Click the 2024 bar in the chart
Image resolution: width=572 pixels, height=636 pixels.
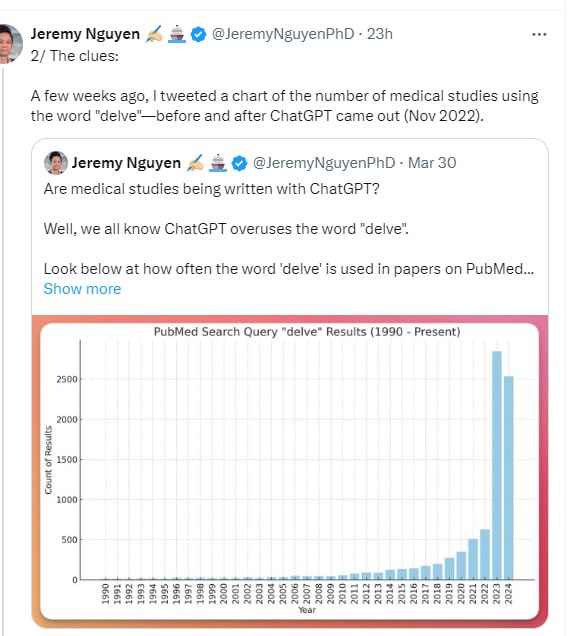point(508,478)
